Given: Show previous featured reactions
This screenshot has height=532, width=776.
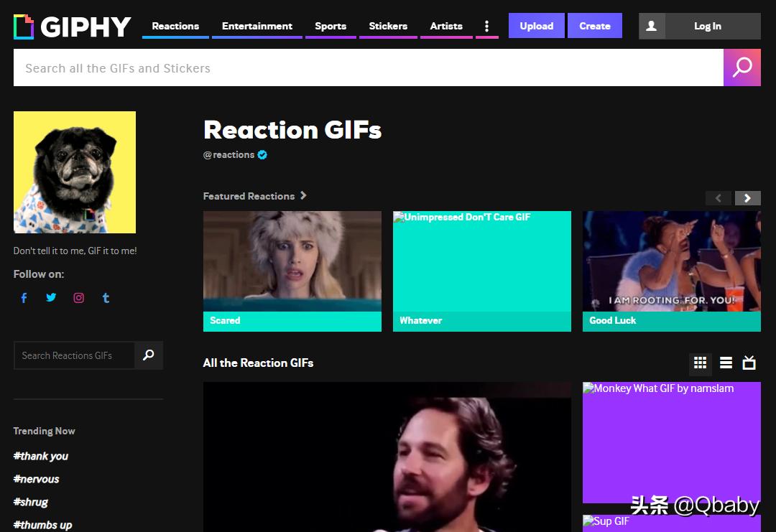Looking at the screenshot, I should pos(718,198).
